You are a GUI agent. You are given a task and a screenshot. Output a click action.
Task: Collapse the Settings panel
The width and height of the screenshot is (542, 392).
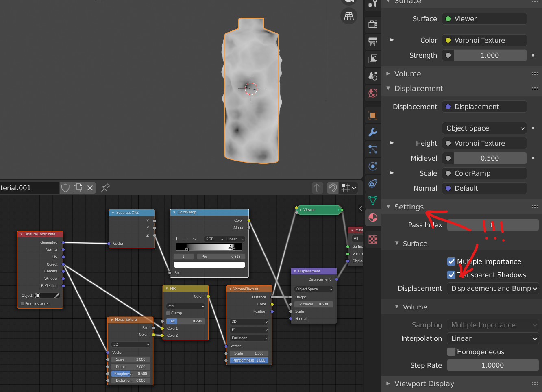click(x=388, y=207)
